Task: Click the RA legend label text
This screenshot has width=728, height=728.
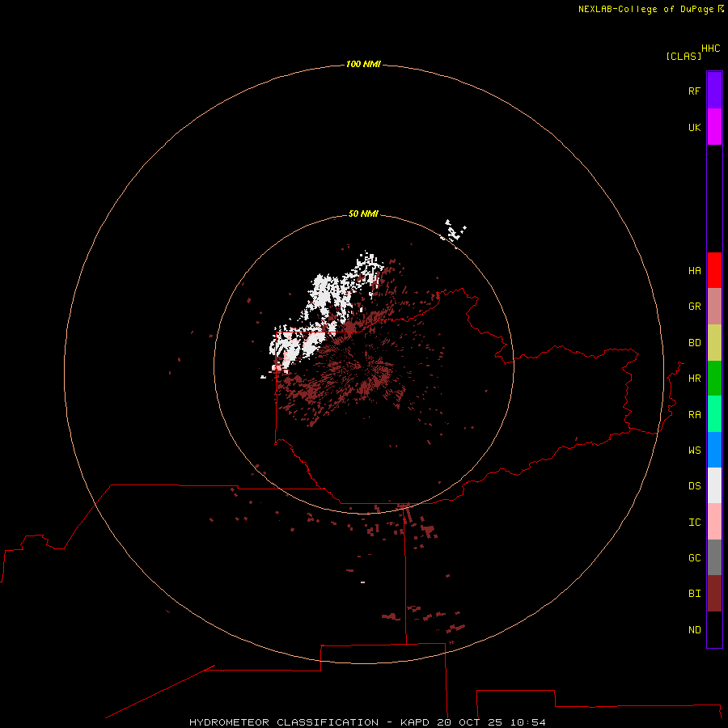Action: (x=695, y=414)
